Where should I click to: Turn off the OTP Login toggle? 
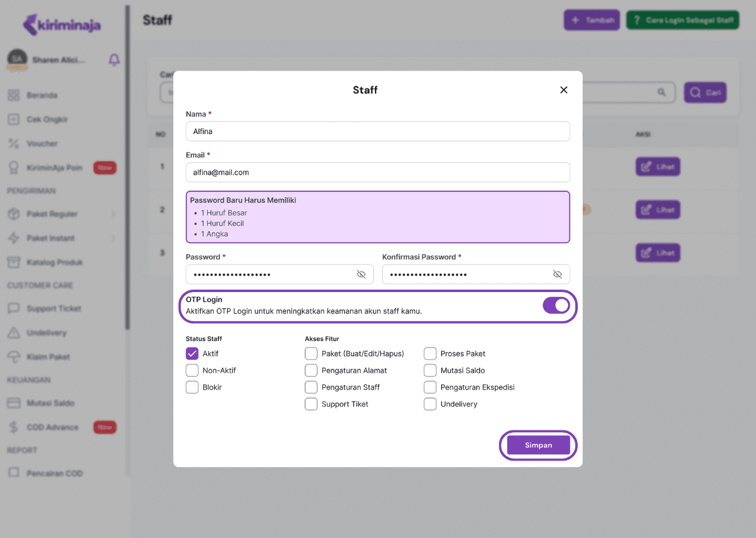click(556, 306)
